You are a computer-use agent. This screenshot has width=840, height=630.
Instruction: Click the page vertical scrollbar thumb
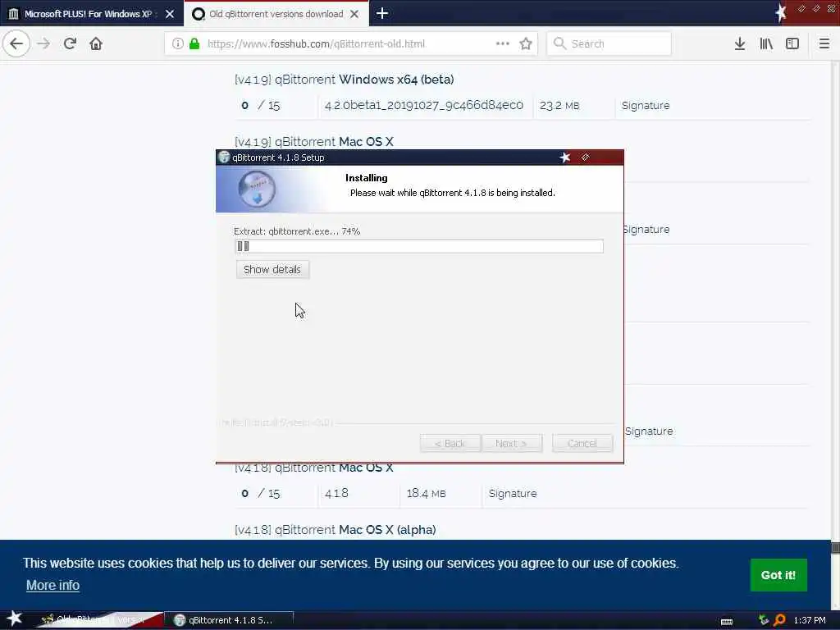click(835, 547)
